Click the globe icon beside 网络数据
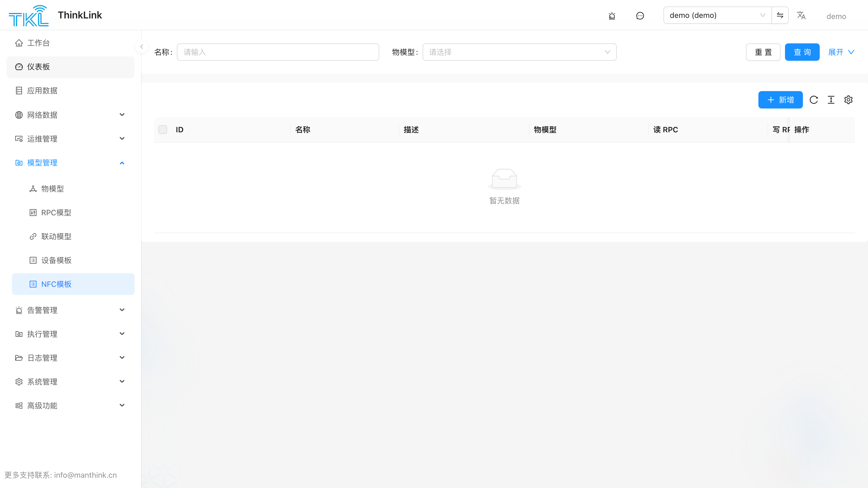The image size is (868, 488). coord(19,115)
